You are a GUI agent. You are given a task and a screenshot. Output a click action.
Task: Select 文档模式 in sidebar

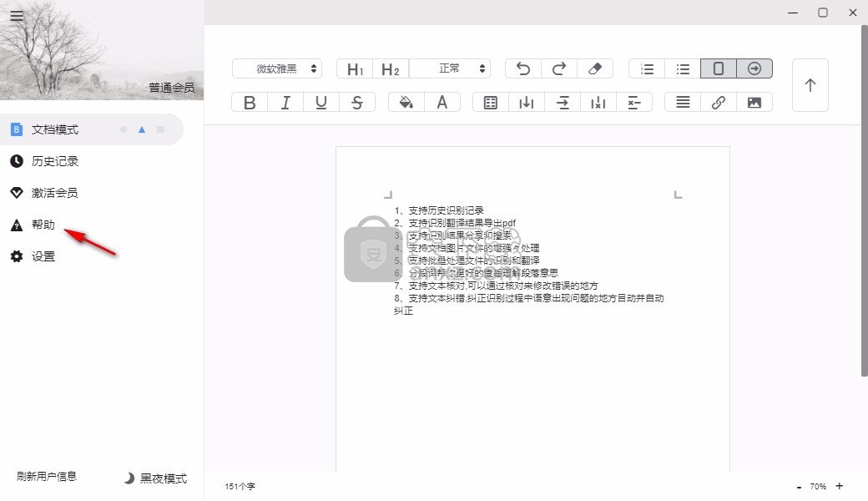click(x=91, y=129)
